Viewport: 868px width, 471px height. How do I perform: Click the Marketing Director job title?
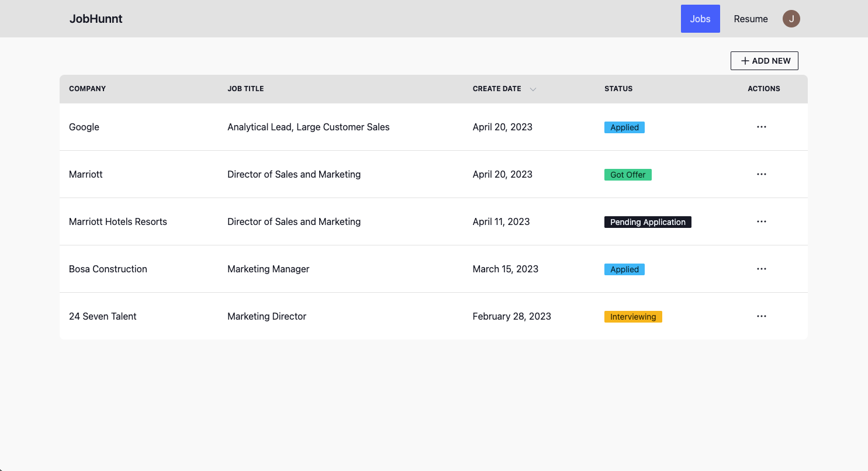[267, 316]
